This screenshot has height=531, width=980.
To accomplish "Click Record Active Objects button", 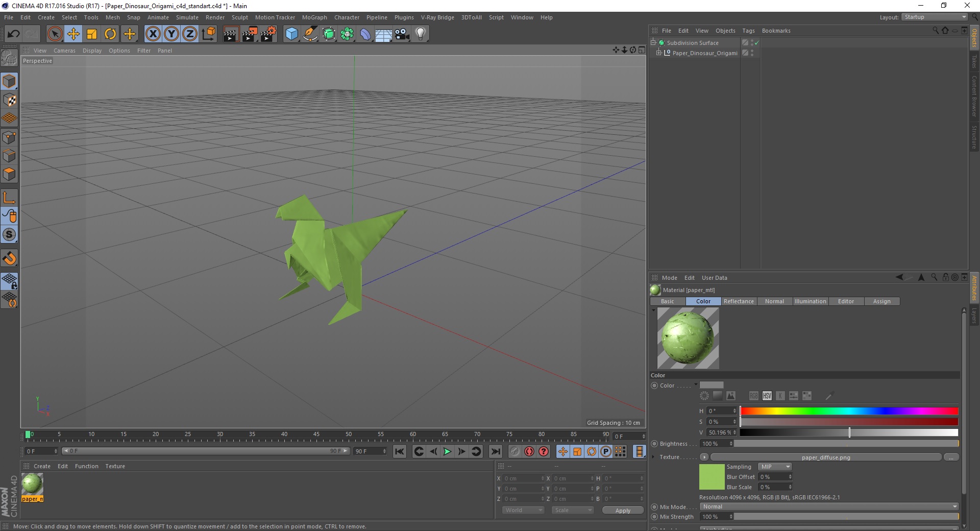I will point(514,451).
